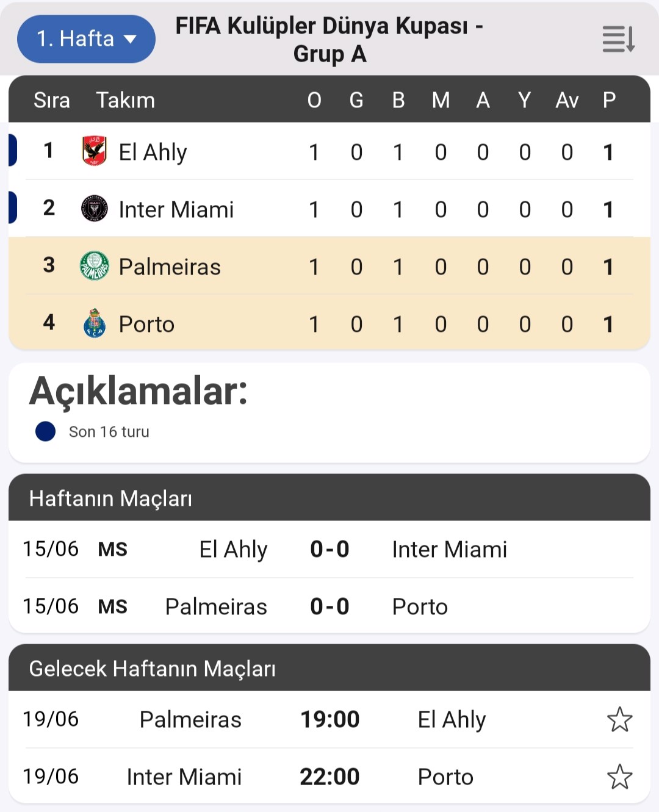Viewport: 659px width, 812px height.
Task: Select Porto team name in standings table
Action: (146, 324)
